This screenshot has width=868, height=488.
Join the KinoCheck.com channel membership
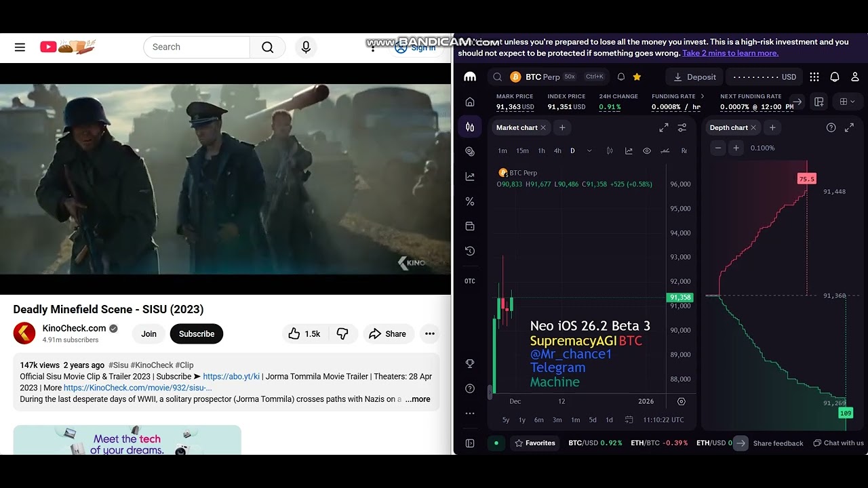click(x=149, y=333)
